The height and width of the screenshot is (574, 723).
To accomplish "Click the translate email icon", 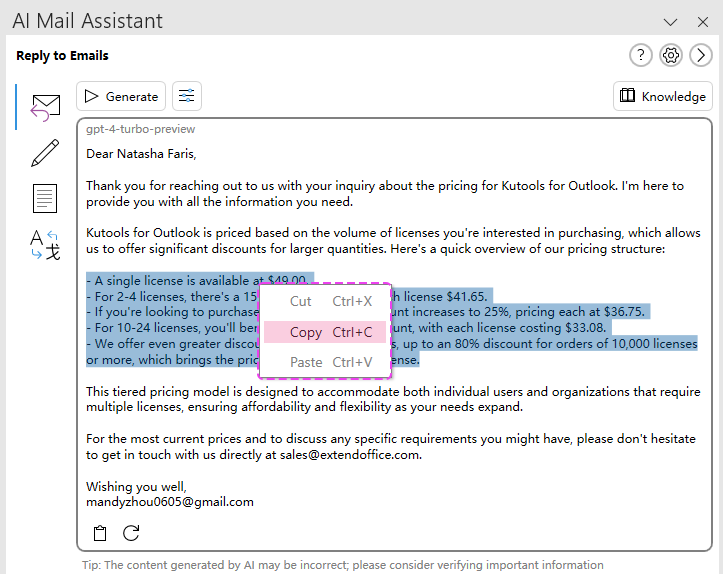I will point(45,245).
